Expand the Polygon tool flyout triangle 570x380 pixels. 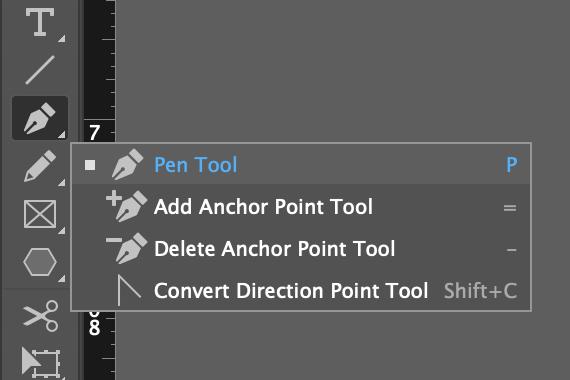tap(61, 279)
